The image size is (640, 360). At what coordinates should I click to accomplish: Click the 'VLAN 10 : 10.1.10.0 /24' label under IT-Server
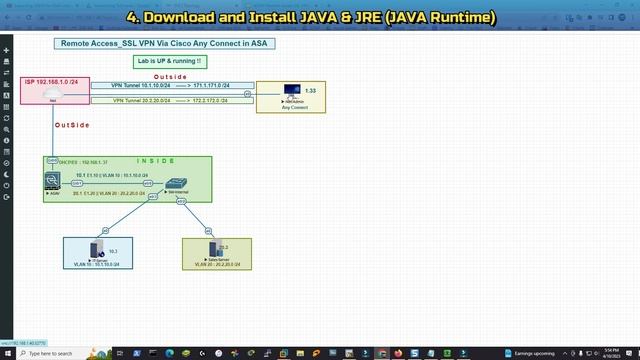click(97, 264)
